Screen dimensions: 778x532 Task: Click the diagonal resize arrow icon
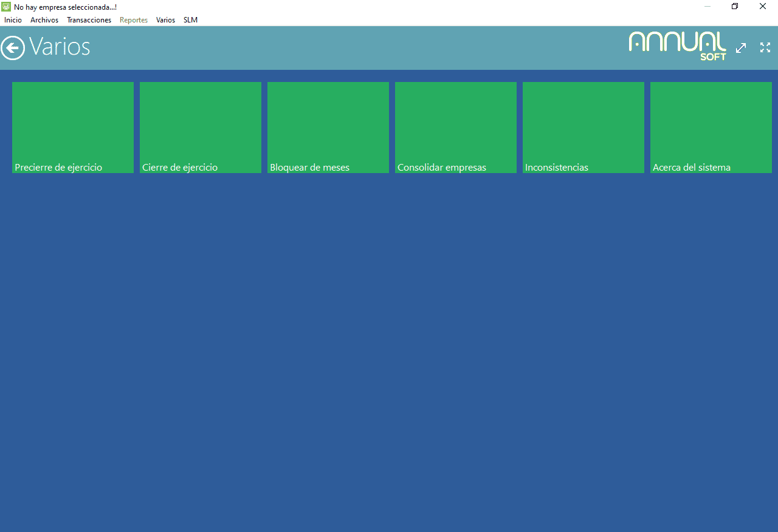tap(741, 48)
